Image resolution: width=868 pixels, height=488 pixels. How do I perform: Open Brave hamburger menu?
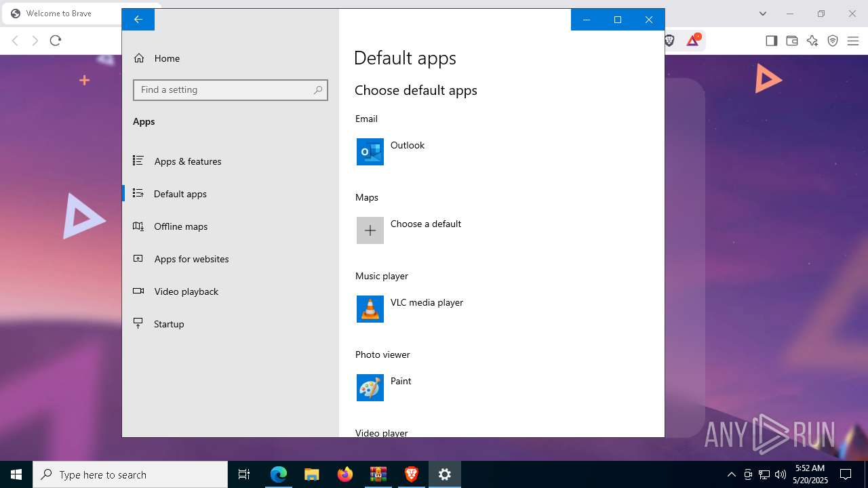853,41
